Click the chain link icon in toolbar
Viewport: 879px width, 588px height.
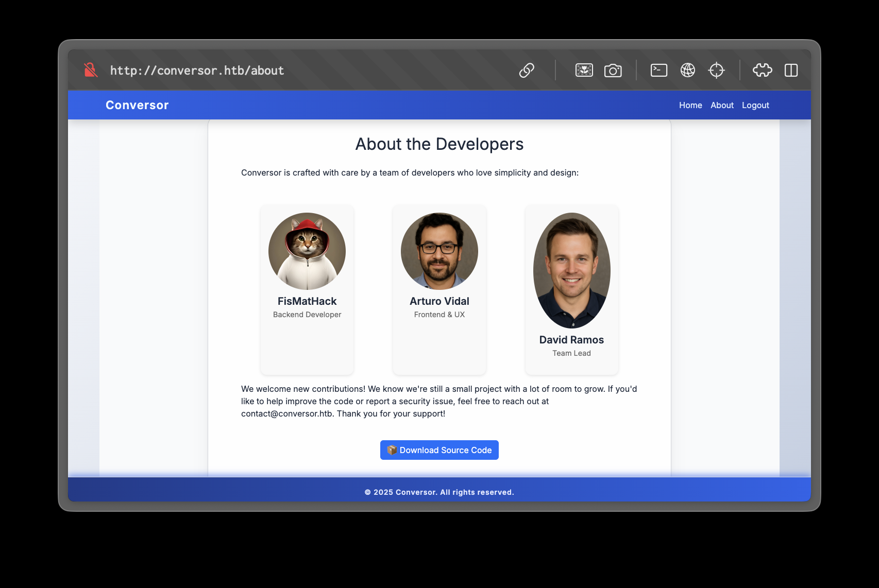tap(527, 70)
